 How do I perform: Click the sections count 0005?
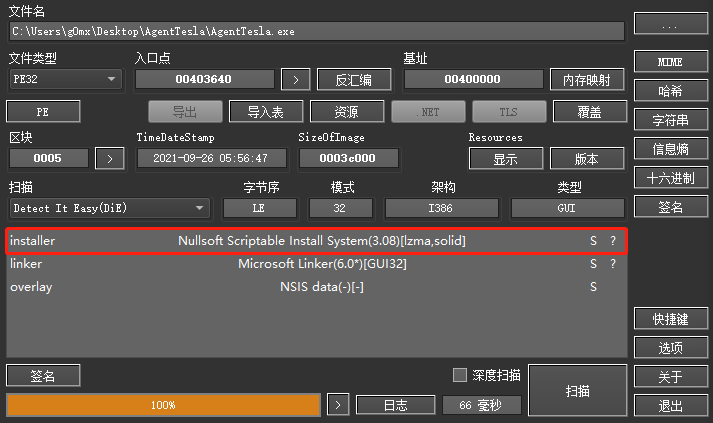(48, 158)
